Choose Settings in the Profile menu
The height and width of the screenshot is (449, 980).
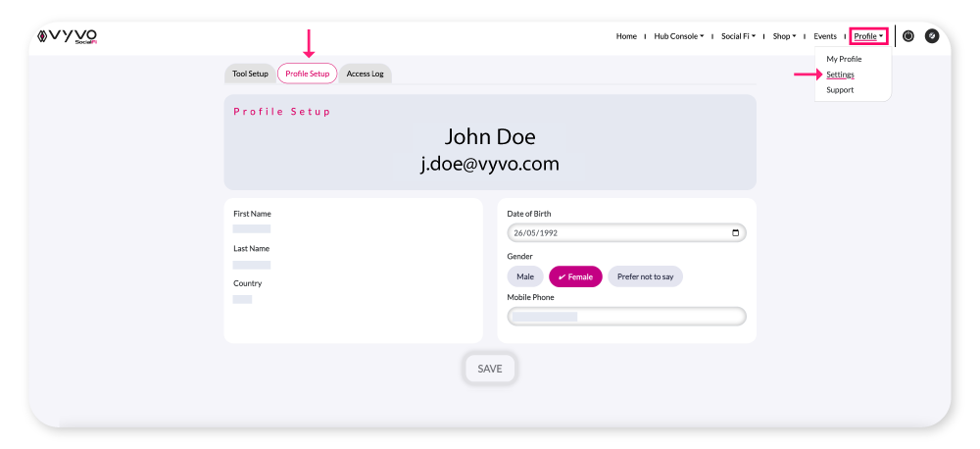click(x=840, y=75)
